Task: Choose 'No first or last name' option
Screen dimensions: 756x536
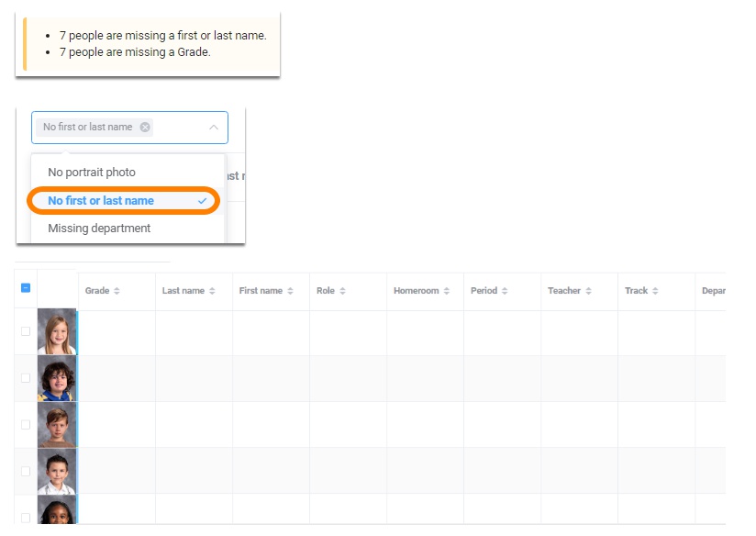Action: (x=101, y=201)
